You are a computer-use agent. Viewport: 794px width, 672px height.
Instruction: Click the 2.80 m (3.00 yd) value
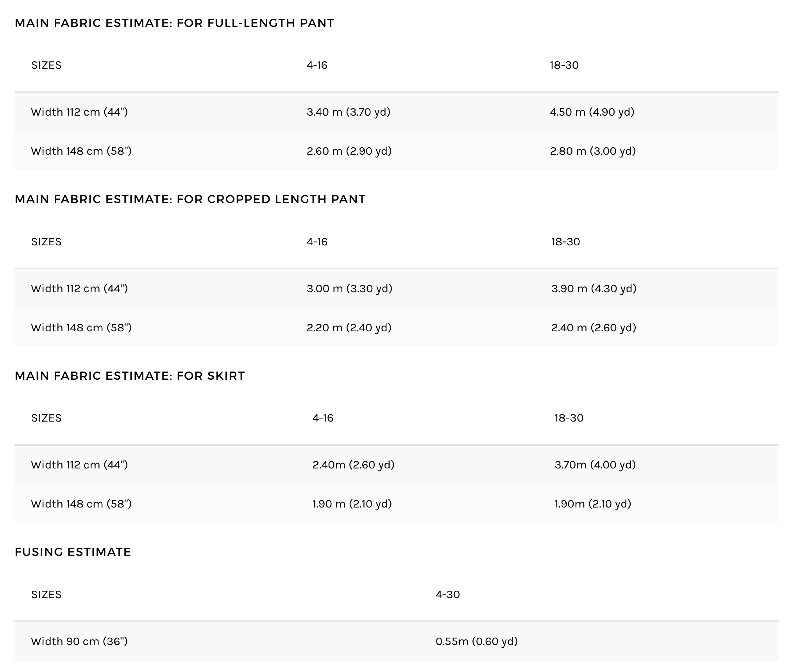(x=593, y=151)
